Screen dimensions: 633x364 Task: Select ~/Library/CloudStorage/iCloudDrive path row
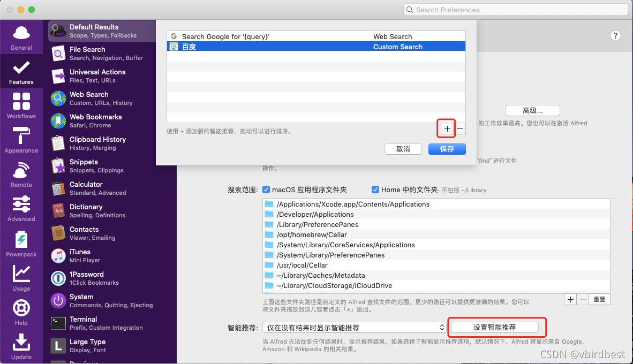[x=436, y=285]
